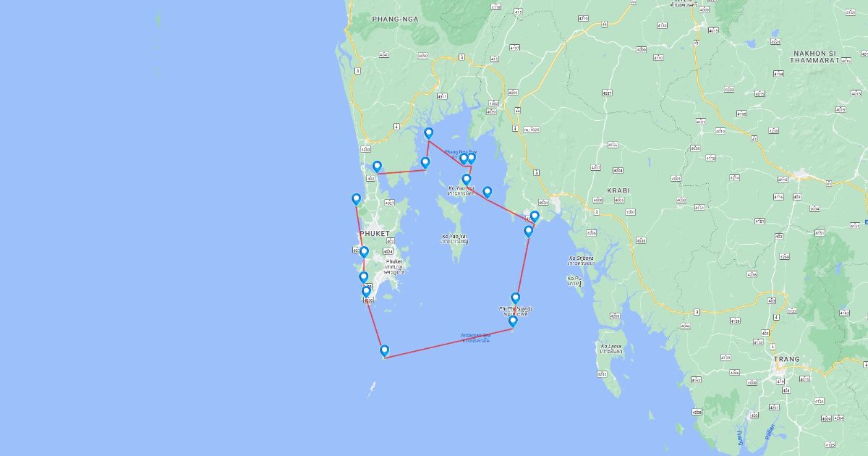This screenshot has height=456, width=868.
Task: Click the PHANG-NGA province label
Action: pyautogui.click(x=394, y=18)
